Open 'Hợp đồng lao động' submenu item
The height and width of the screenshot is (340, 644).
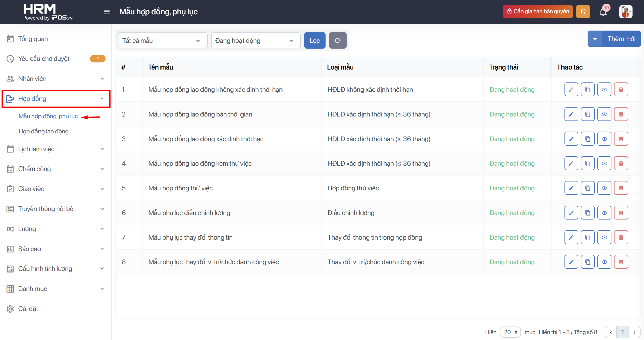pyautogui.click(x=44, y=131)
